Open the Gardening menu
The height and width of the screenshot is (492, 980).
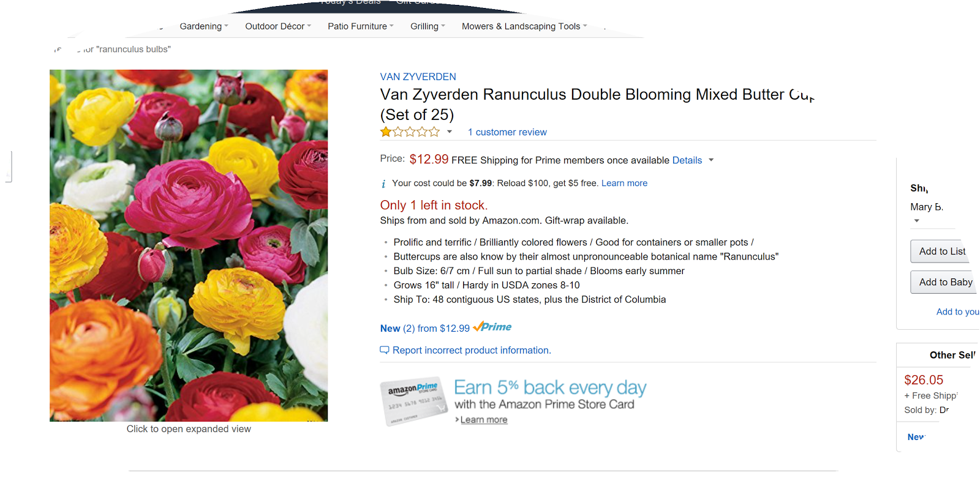(x=203, y=26)
